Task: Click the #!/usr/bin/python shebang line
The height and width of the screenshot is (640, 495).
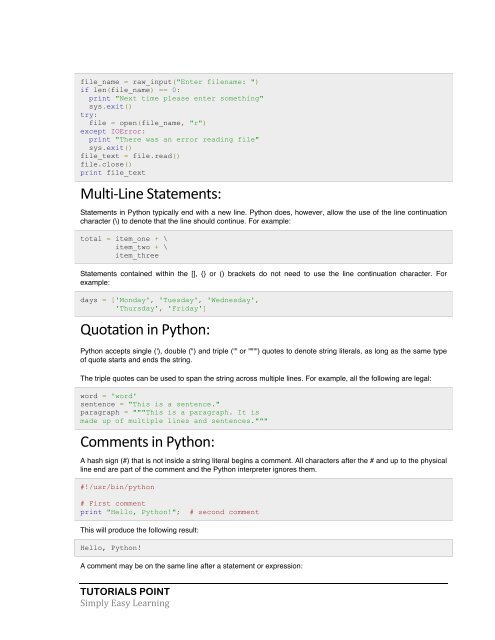Action: coord(118,487)
